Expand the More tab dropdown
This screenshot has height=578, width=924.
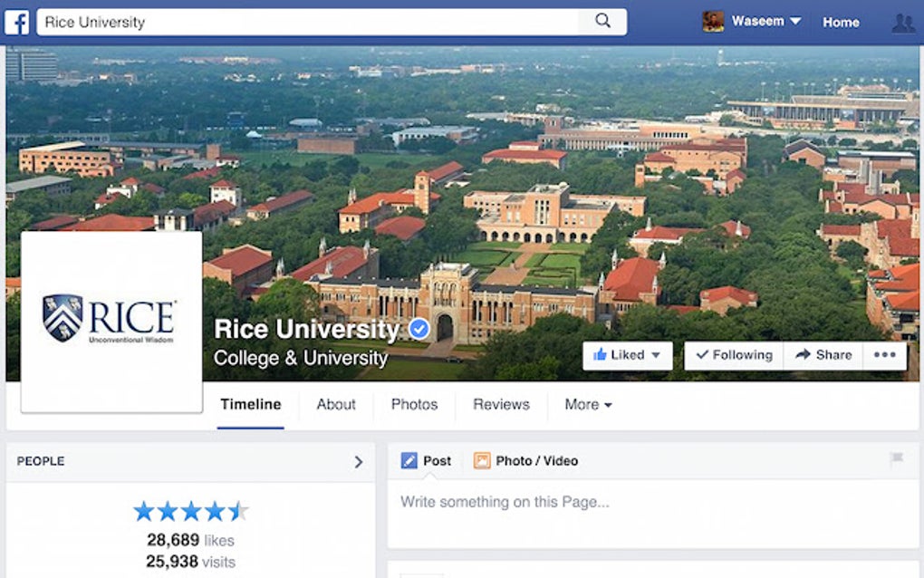click(x=587, y=405)
